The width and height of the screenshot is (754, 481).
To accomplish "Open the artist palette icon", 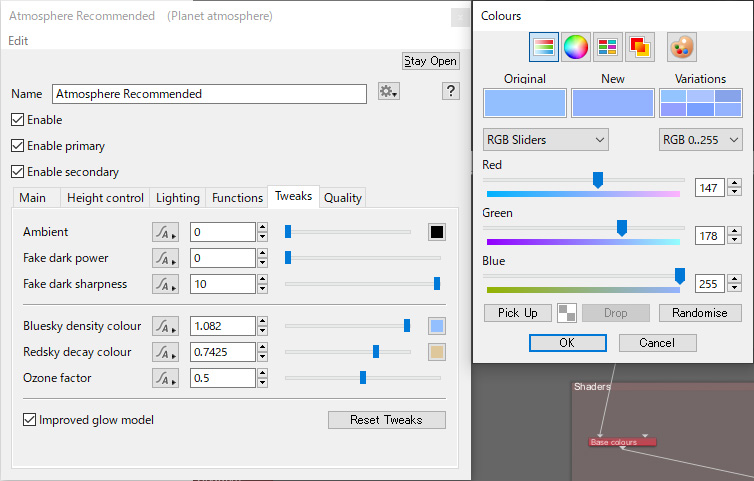I will coord(682,47).
